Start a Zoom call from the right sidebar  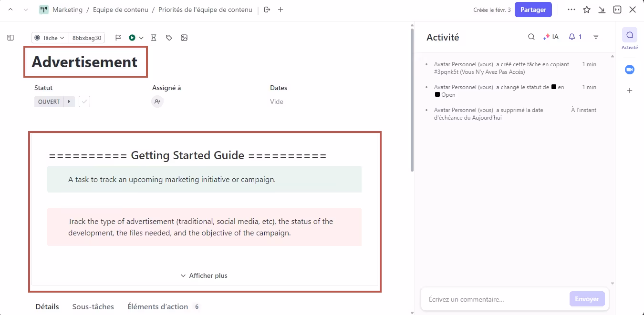(630, 70)
